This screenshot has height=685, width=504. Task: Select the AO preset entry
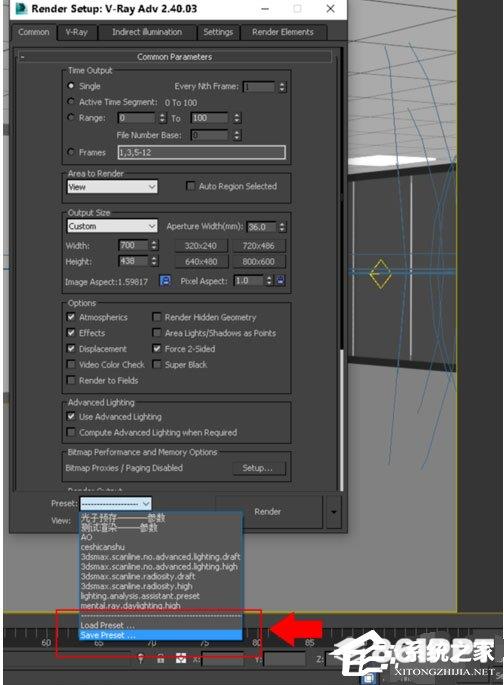pyautogui.click(x=161, y=537)
